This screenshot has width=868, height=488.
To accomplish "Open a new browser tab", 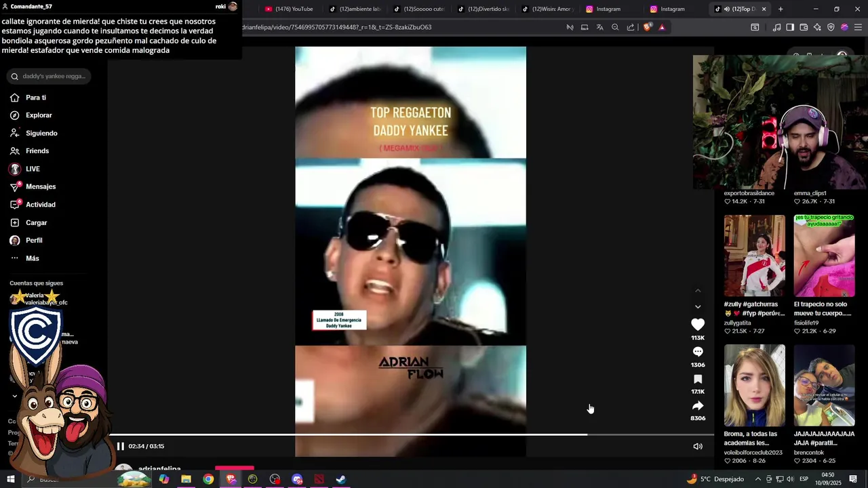I will (781, 9).
